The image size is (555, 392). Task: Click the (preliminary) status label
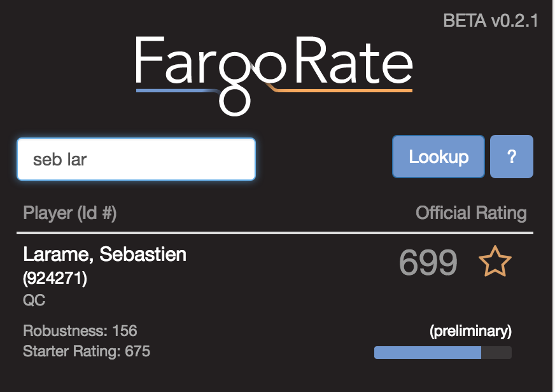click(470, 331)
